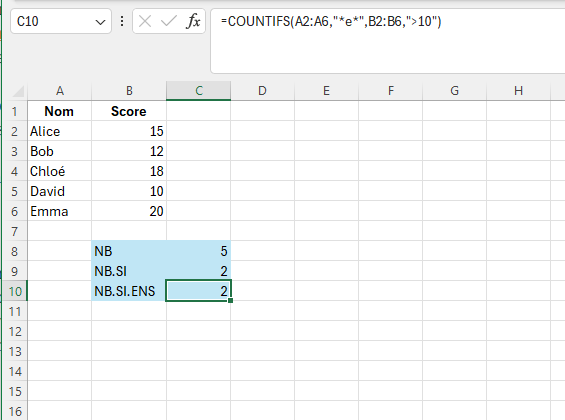Open the Name Box dropdown arrow
Image resolution: width=565 pixels, height=420 pixels.
click(x=100, y=22)
